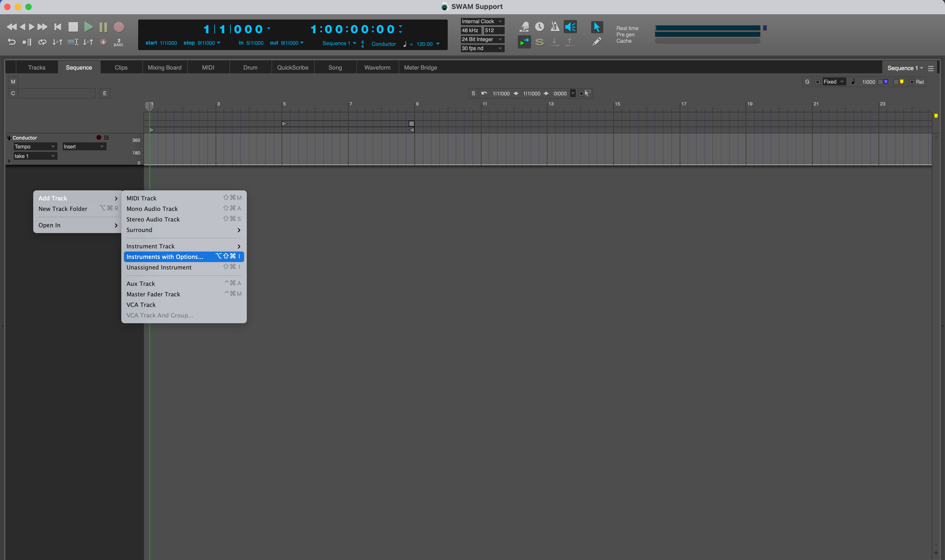Toggle the yellow marker snap checkbox
The width and height of the screenshot is (945, 560).
[x=896, y=82]
